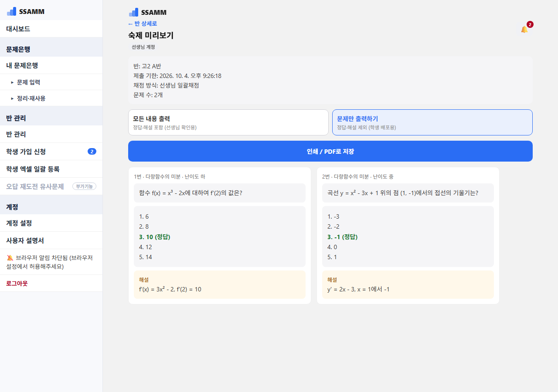
Task: Click answer choice 1. -3
Action: pos(333,216)
